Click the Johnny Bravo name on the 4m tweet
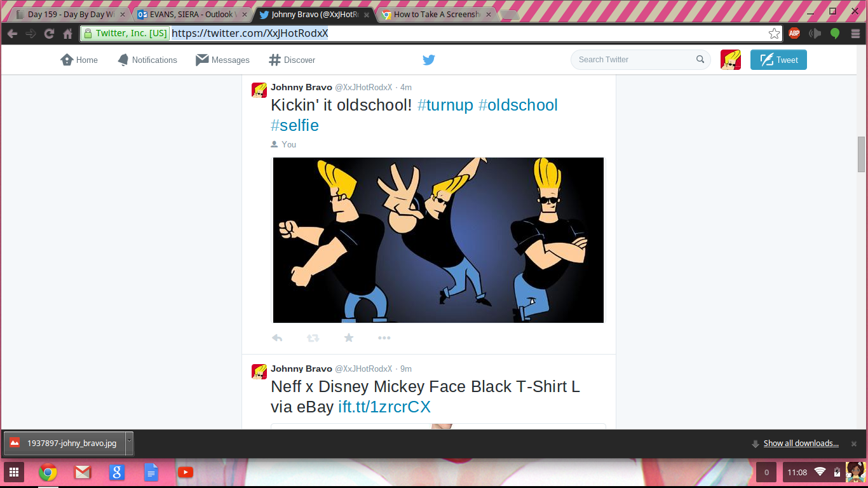This screenshot has height=488, width=868. [301, 87]
